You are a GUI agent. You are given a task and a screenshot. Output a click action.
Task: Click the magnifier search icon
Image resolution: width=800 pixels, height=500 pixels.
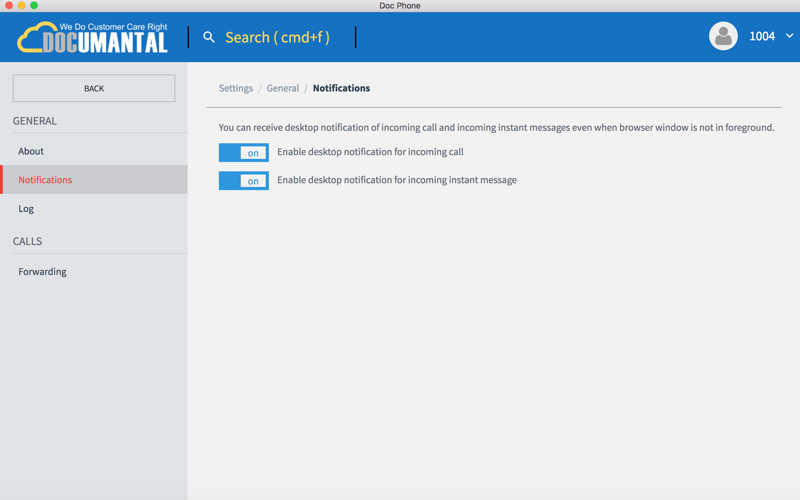[209, 37]
